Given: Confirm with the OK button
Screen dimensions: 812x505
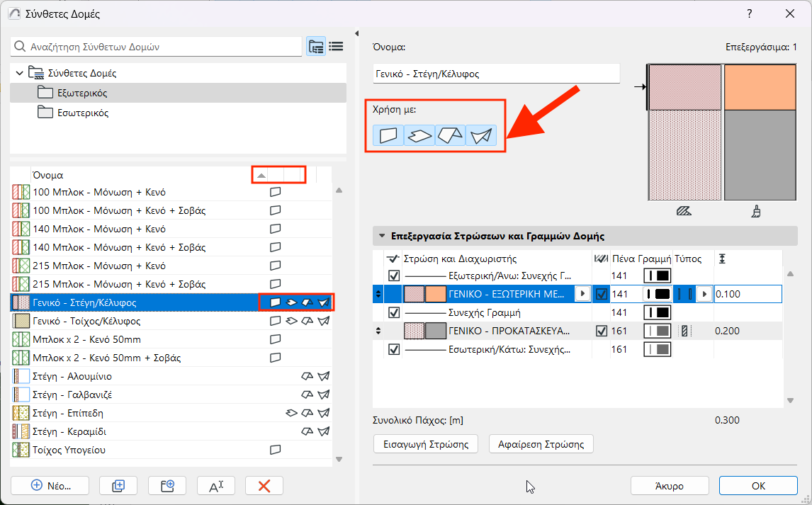Looking at the screenshot, I should [x=758, y=486].
